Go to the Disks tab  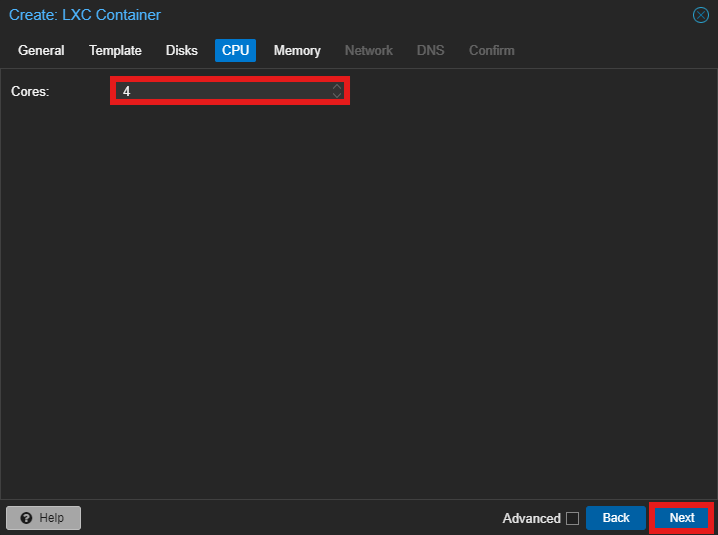click(x=182, y=50)
